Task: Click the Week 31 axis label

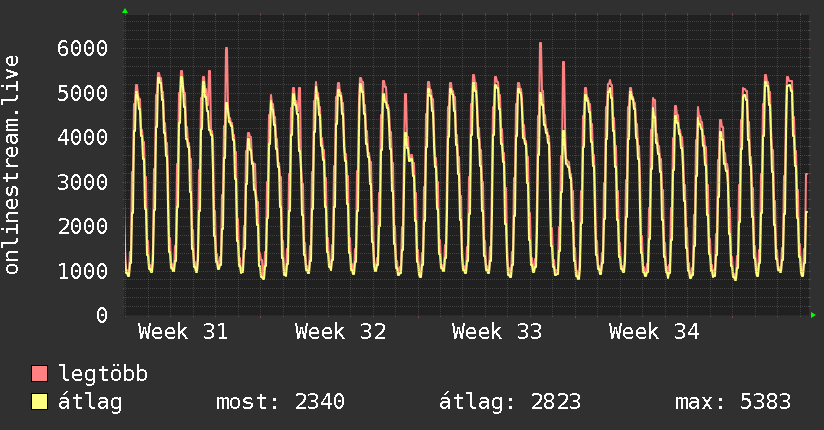Action: 183,332
